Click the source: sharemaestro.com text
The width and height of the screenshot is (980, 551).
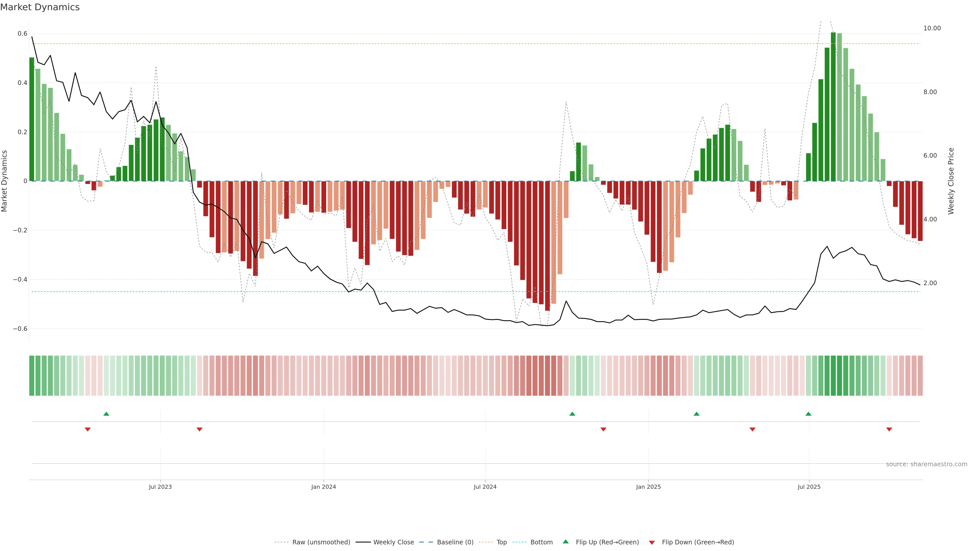(926, 464)
